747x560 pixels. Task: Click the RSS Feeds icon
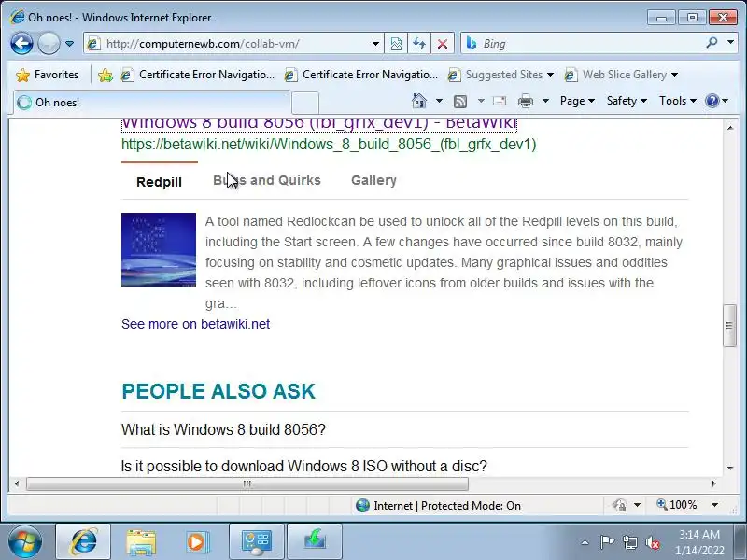pyautogui.click(x=460, y=101)
